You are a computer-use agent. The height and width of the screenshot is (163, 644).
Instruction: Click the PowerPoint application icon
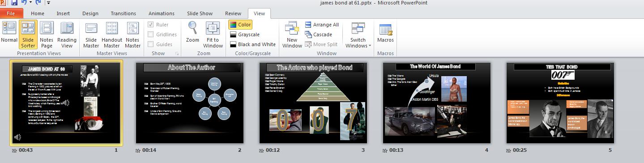[x=3, y=3]
